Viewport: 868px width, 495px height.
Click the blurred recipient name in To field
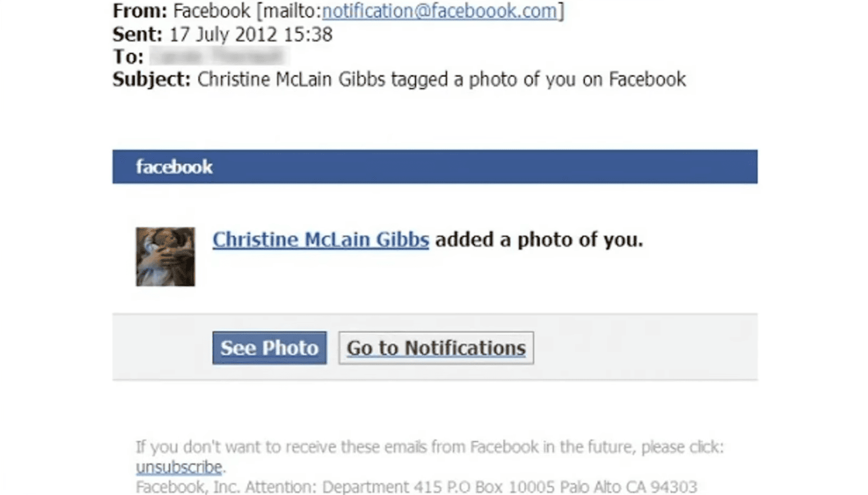pyautogui.click(x=217, y=56)
